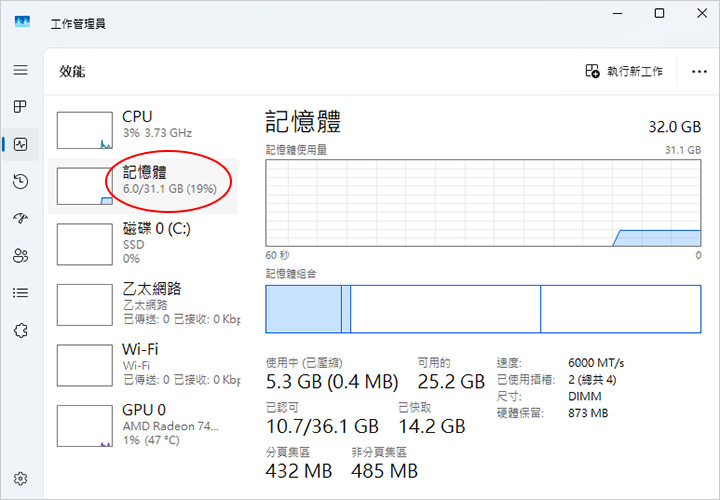720x500 pixels.
Task: Click the 3% 3.73 GHz CPU reading
Action: (x=157, y=133)
